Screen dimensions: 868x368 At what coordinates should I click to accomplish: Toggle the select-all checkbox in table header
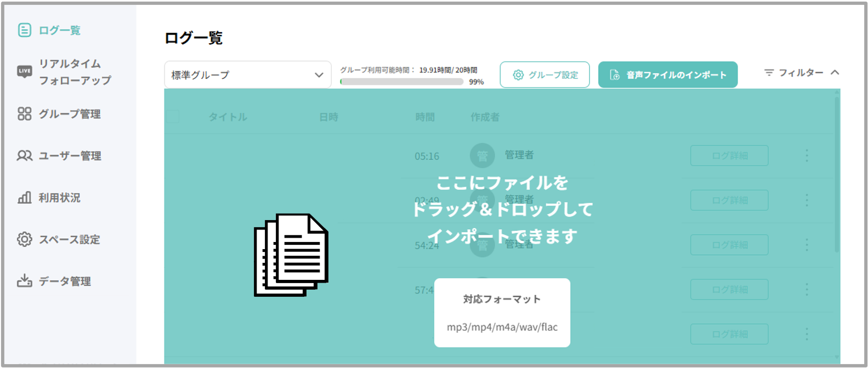coord(173,117)
